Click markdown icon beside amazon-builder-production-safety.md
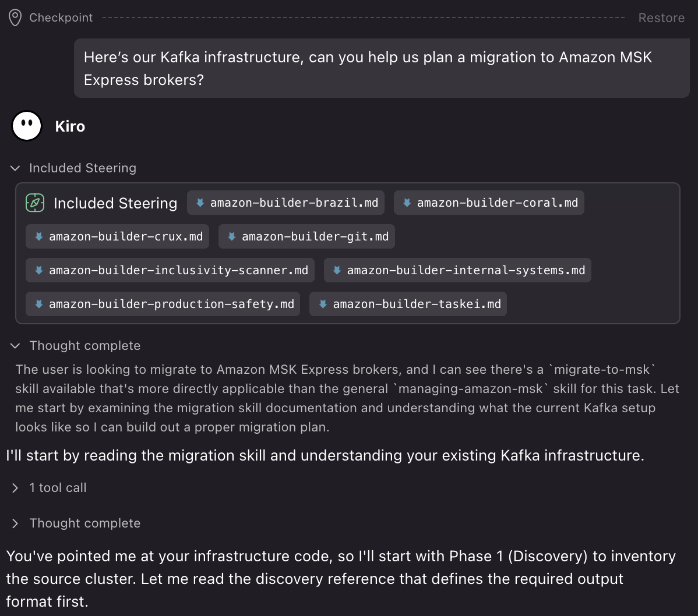This screenshot has width=698, height=616. [39, 305]
